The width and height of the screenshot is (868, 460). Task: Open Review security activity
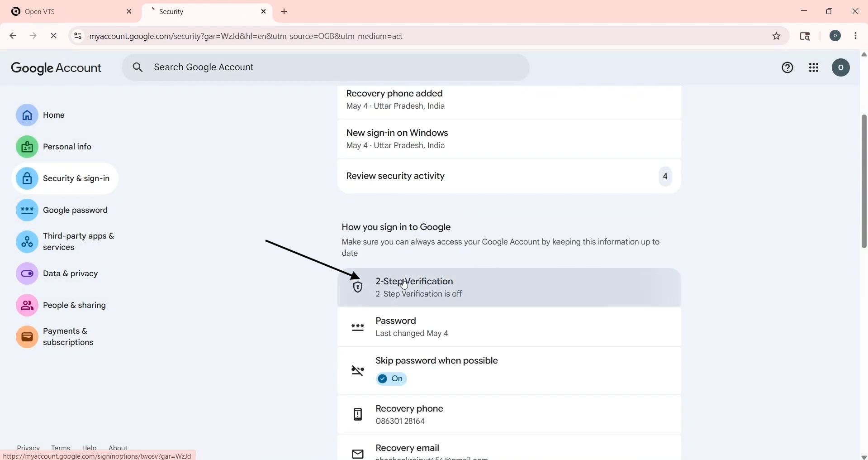click(x=509, y=176)
